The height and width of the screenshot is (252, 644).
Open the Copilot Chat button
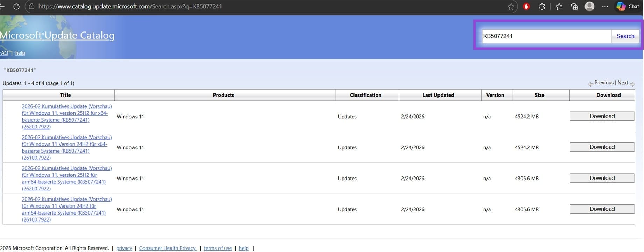tap(628, 7)
